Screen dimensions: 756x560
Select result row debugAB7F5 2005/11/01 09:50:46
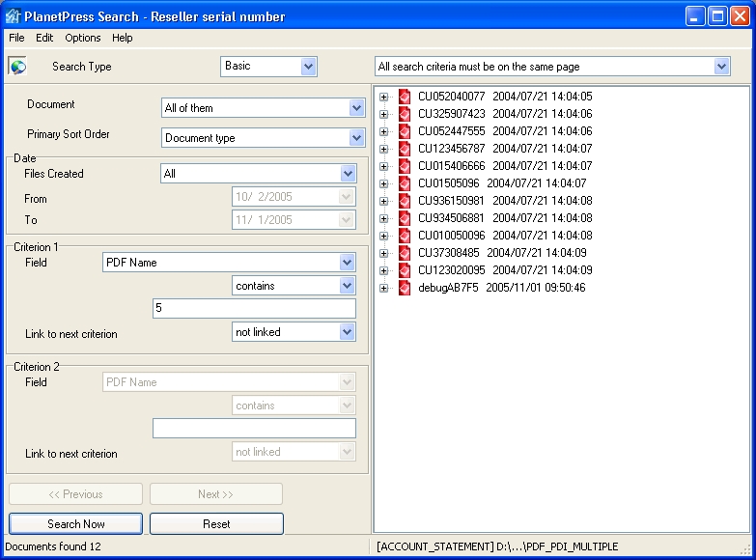[501, 288]
